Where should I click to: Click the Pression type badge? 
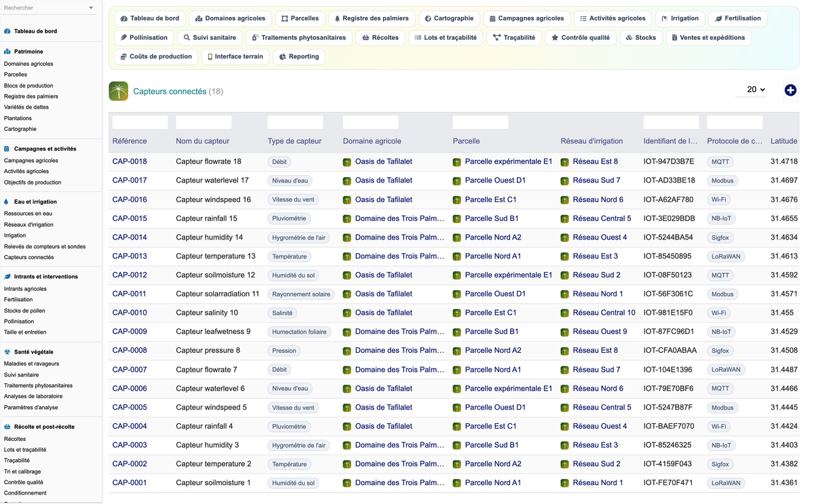click(284, 351)
